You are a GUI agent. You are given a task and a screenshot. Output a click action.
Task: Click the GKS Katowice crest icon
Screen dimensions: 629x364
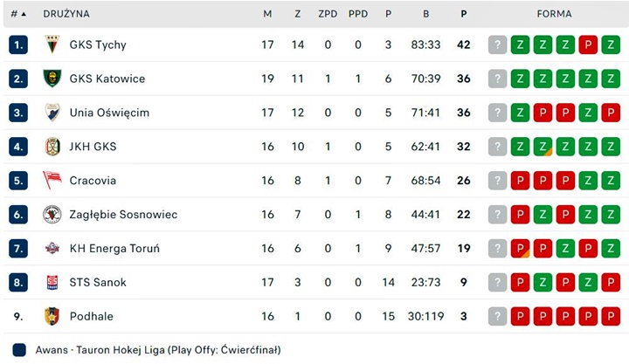(x=52, y=79)
